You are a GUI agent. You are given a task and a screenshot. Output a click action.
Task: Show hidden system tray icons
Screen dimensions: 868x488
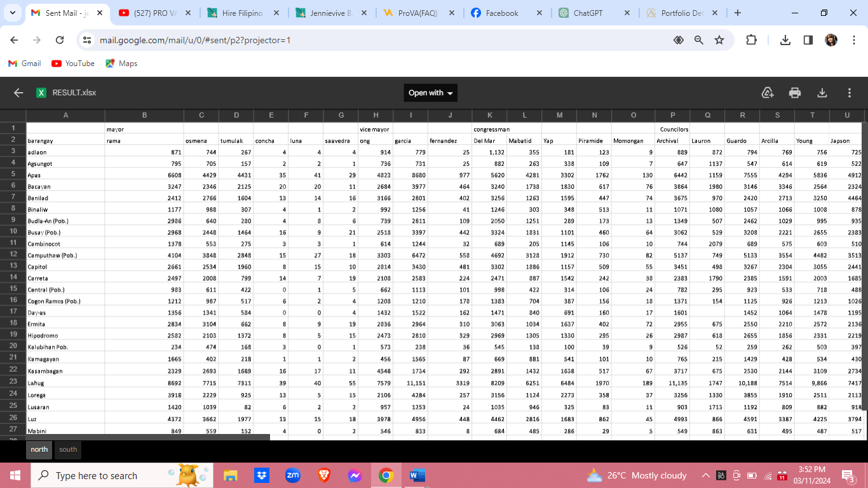[x=705, y=475]
